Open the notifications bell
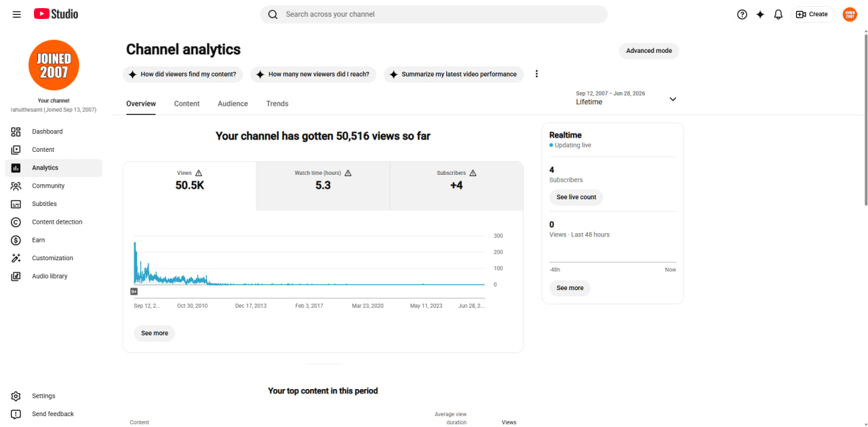 (x=778, y=14)
